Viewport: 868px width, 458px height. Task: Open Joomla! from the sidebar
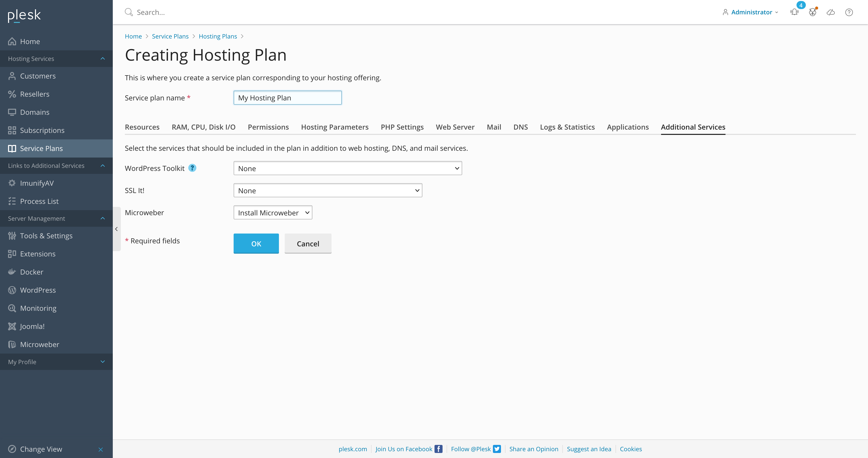point(32,326)
